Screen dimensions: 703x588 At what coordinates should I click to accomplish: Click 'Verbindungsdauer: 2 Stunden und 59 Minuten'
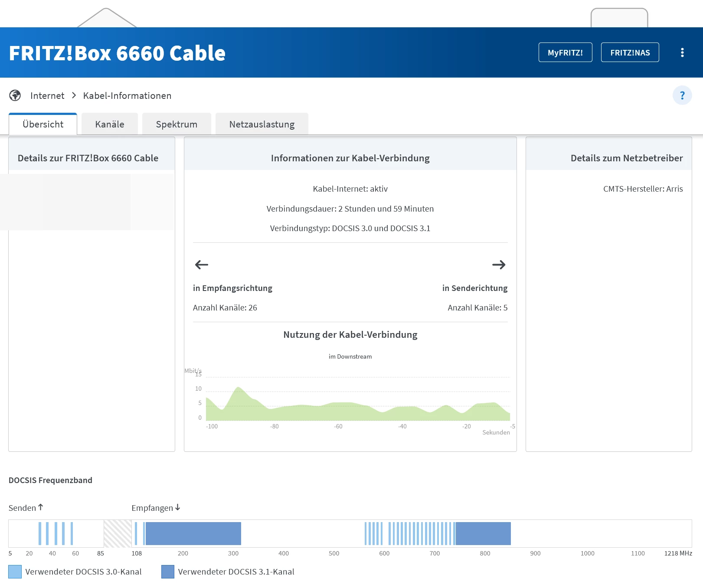tap(350, 209)
